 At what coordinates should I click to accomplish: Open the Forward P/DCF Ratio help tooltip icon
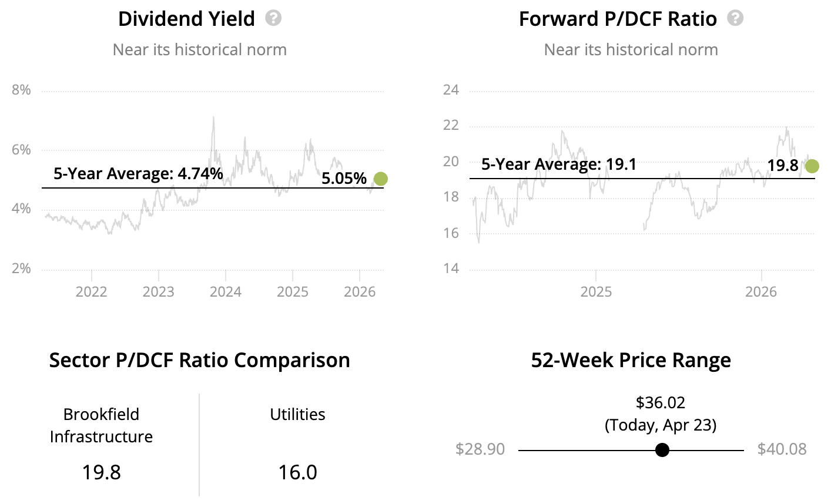click(x=735, y=18)
